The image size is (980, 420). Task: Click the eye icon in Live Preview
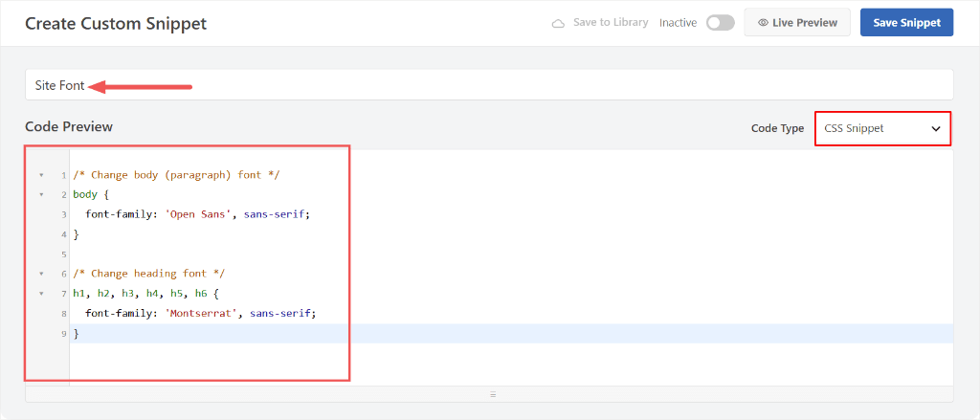tap(763, 23)
